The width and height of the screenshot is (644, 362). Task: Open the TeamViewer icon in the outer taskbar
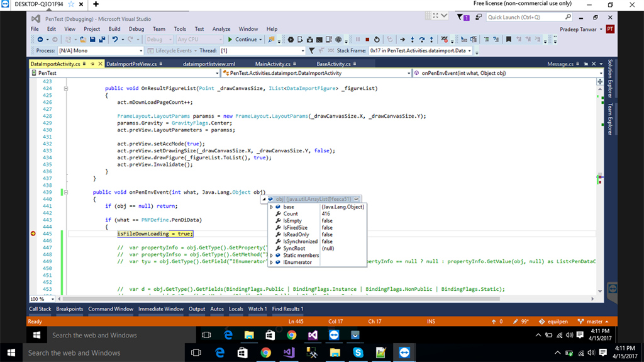[x=404, y=353]
